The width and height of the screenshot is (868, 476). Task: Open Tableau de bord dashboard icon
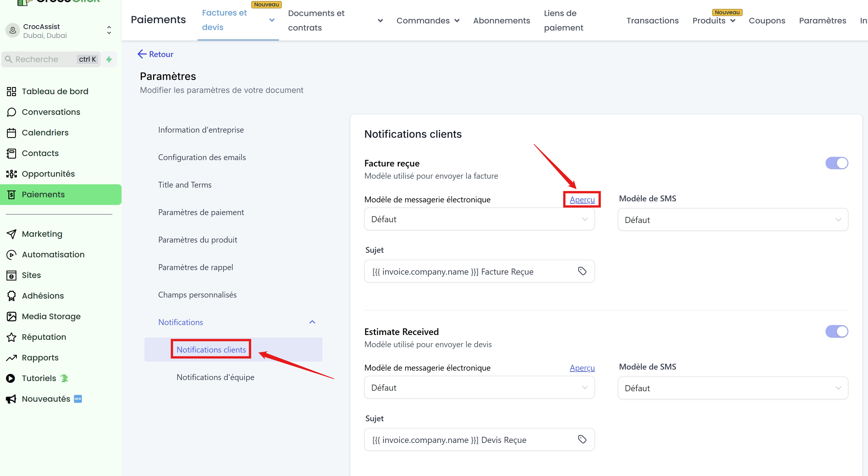(11, 91)
